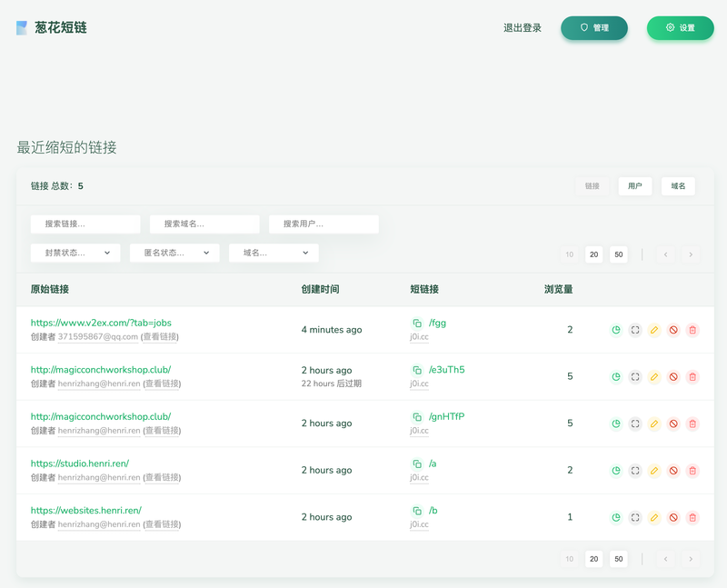Ban the /e3uTh5 short link

[x=673, y=376]
